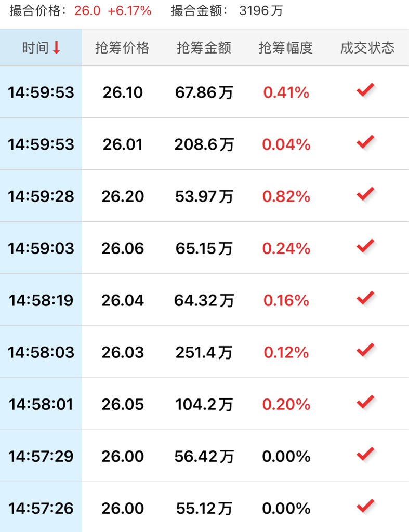Select the 抢筹金额 column header
Image resolution: width=409 pixels, height=532 pixels.
click(204, 48)
